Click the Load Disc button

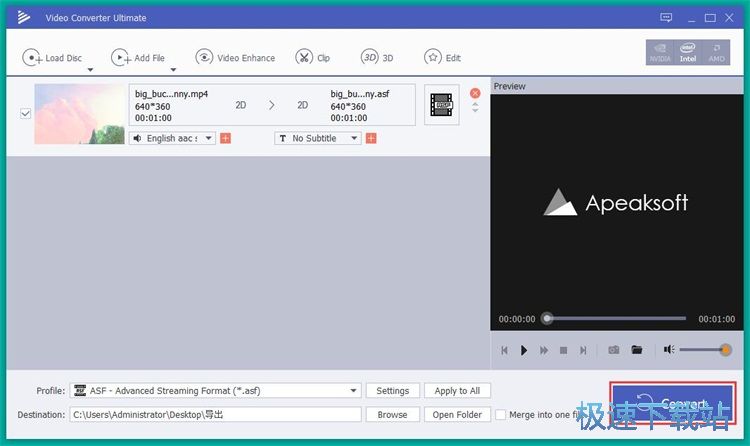click(52, 58)
